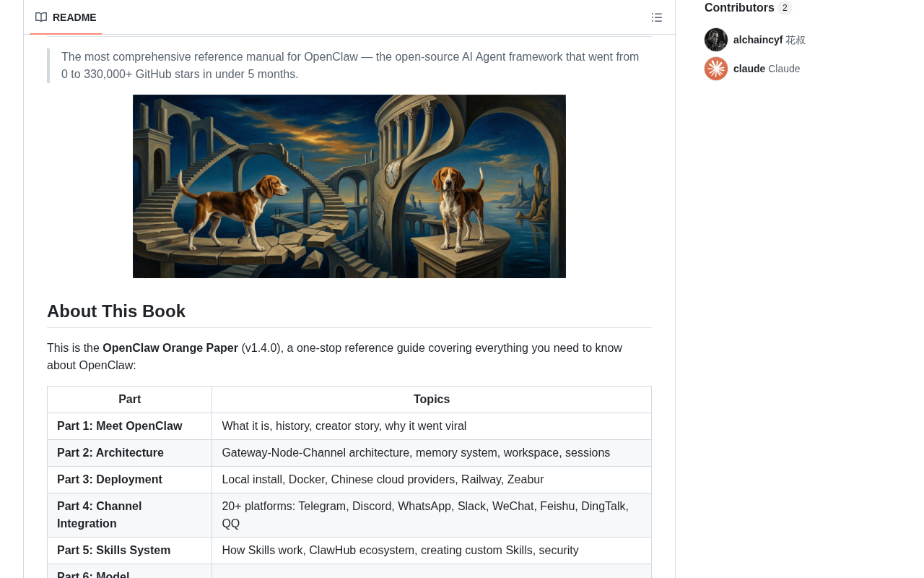
Task: Open claude profile link
Action: click(x=749, y=69)
